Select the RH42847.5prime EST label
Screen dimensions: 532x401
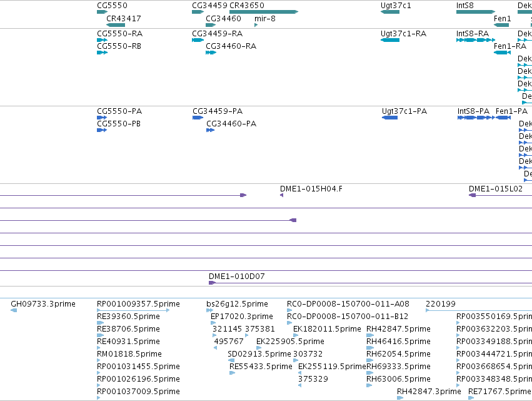click(398, 329)
